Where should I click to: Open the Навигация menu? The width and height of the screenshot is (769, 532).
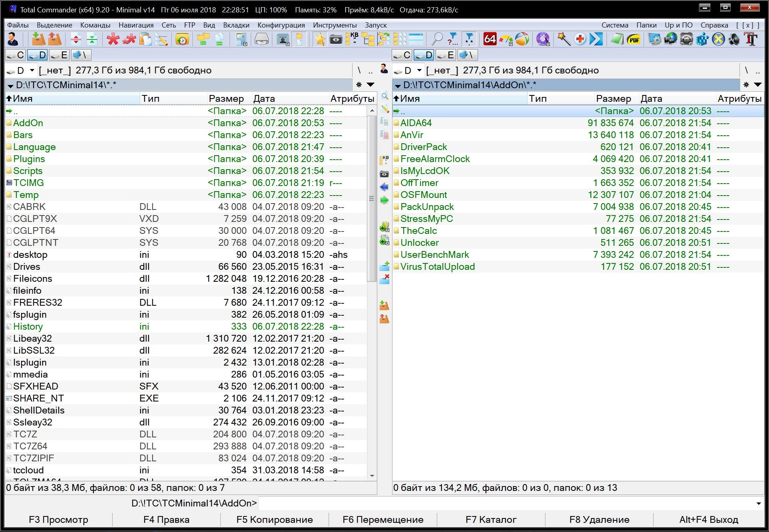136,25
